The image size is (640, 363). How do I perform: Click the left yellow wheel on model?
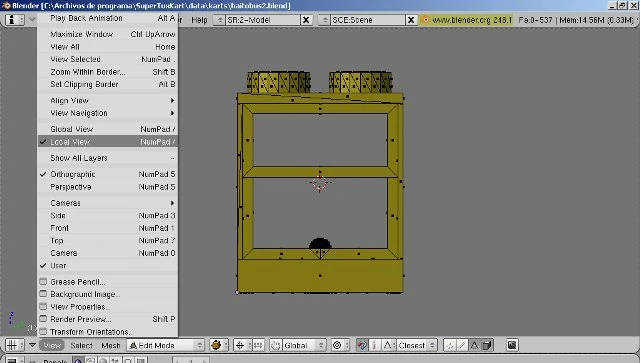point(279,82)
